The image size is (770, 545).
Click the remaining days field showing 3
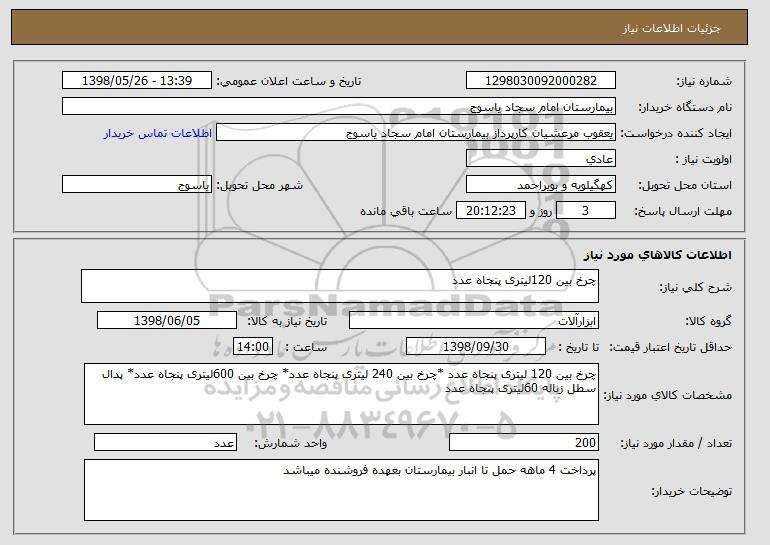[585, 211]
